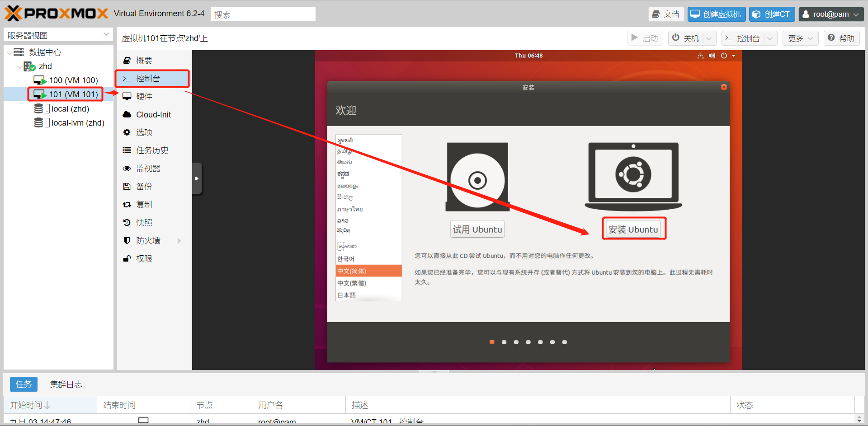This screenshot has width=868, height=426.
Task: Click the Thu 06:48 clock
Action: [x=528, y=56]
